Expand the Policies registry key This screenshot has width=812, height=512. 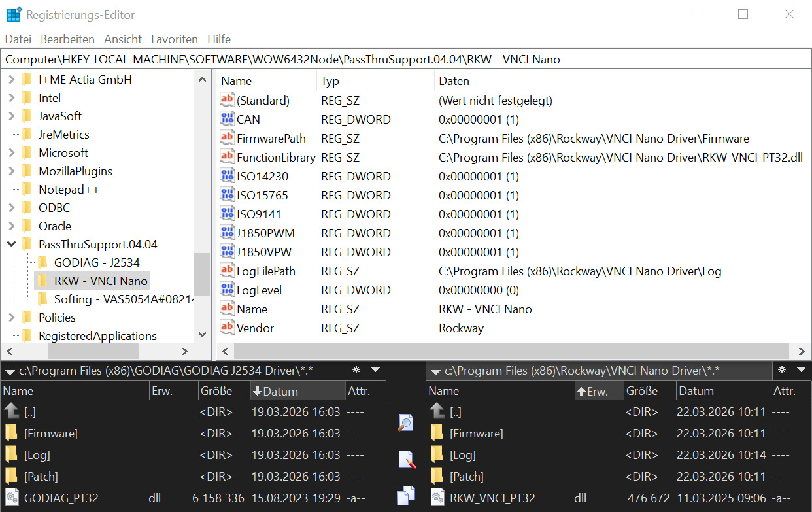(x=11, y=317)
